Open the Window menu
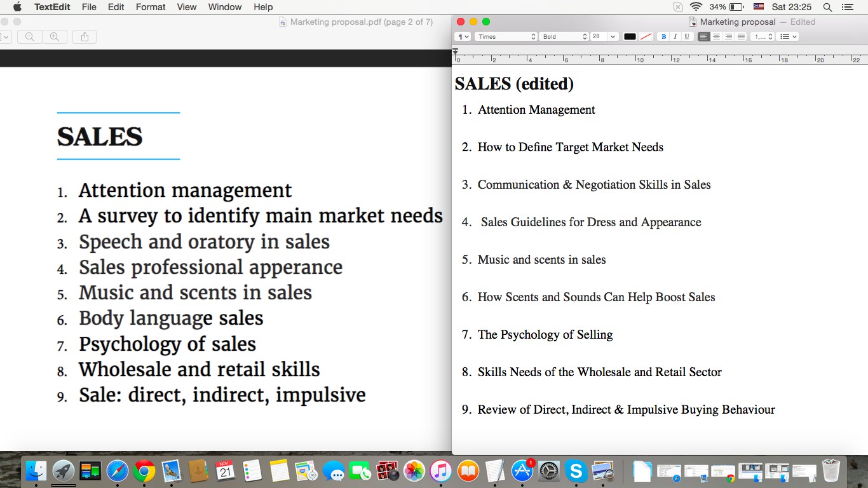 (225, 7)
